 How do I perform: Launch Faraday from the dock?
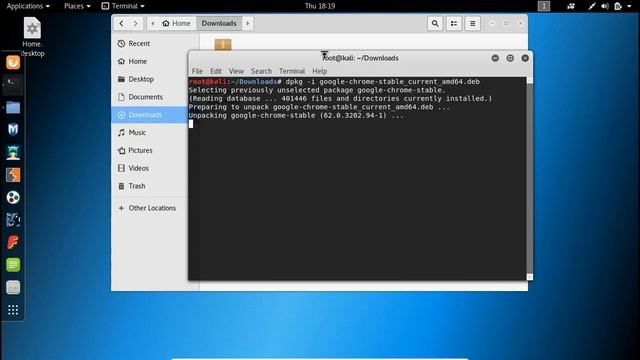13,242
